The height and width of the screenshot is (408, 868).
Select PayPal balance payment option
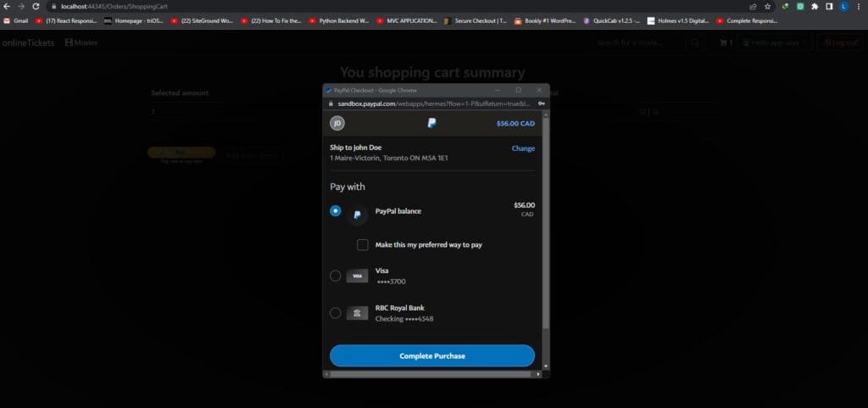click(336, 211)
